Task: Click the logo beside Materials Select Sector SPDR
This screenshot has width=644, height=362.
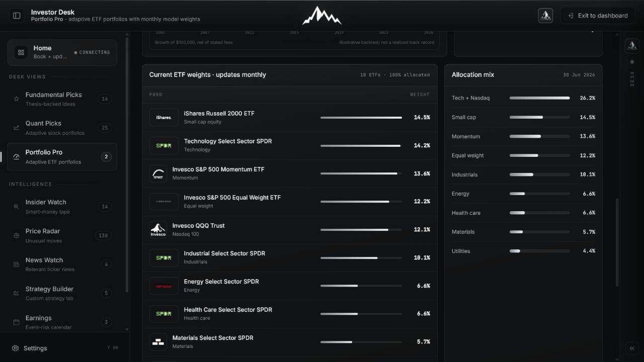Action: pos(158,342)
